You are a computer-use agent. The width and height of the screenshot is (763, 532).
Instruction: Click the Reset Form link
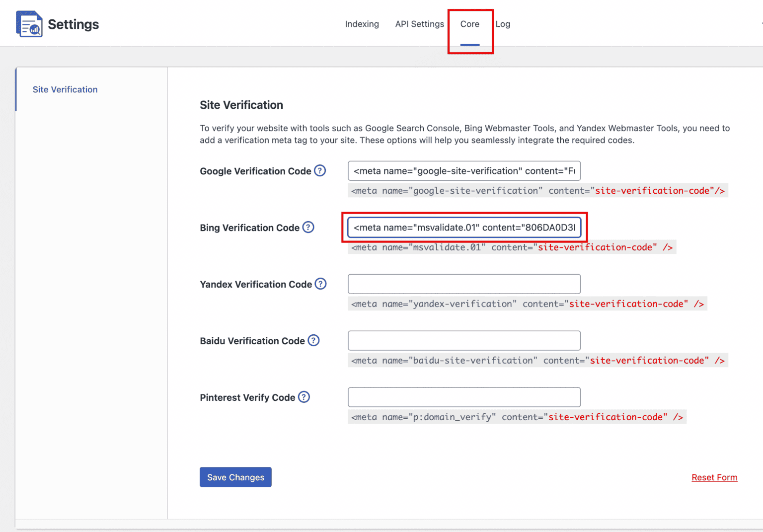714,477
